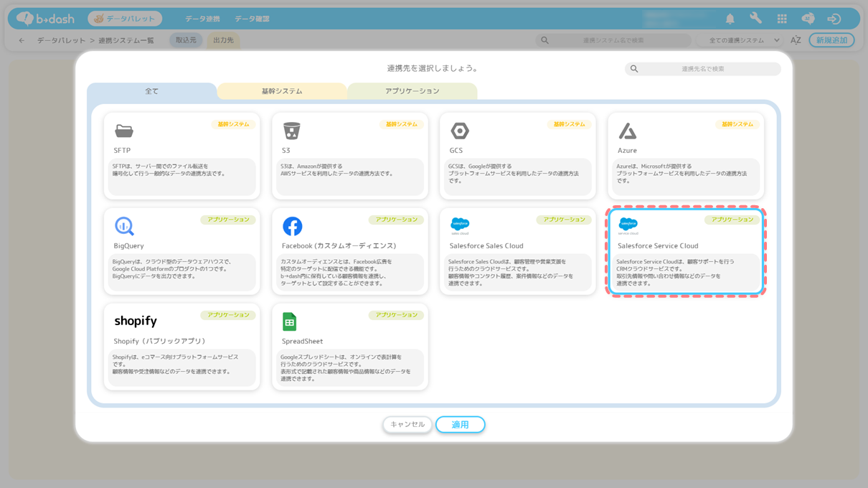Select the Azure card title

pos(628,151)
